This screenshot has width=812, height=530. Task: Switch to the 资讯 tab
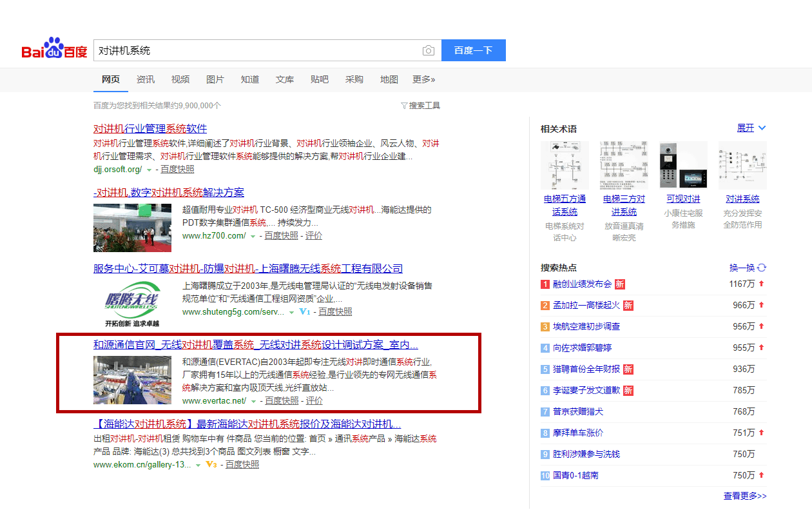point(146,79)
